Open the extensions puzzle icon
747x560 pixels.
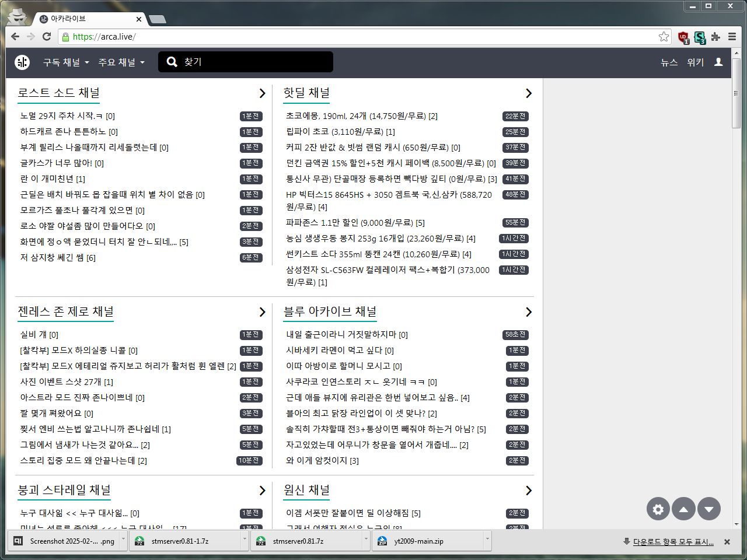[715, 37]
